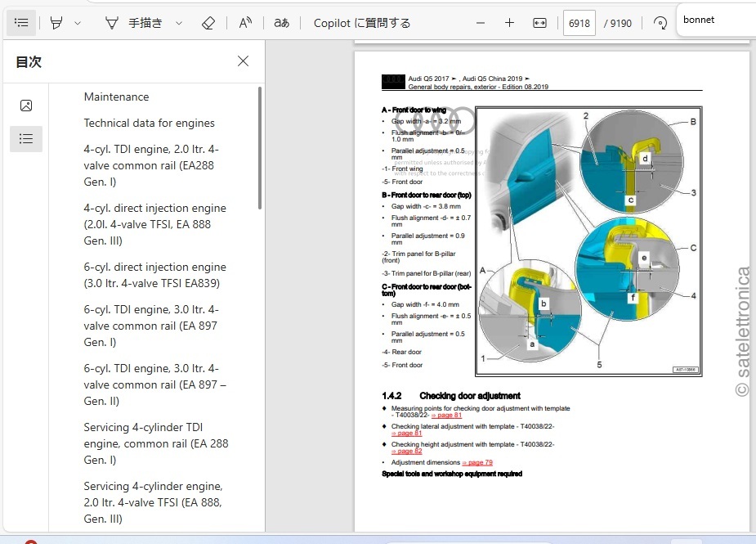This screenshot has width=756, height=544.
Task: Click the page number field 6918
Action: (x=579, y=23)
